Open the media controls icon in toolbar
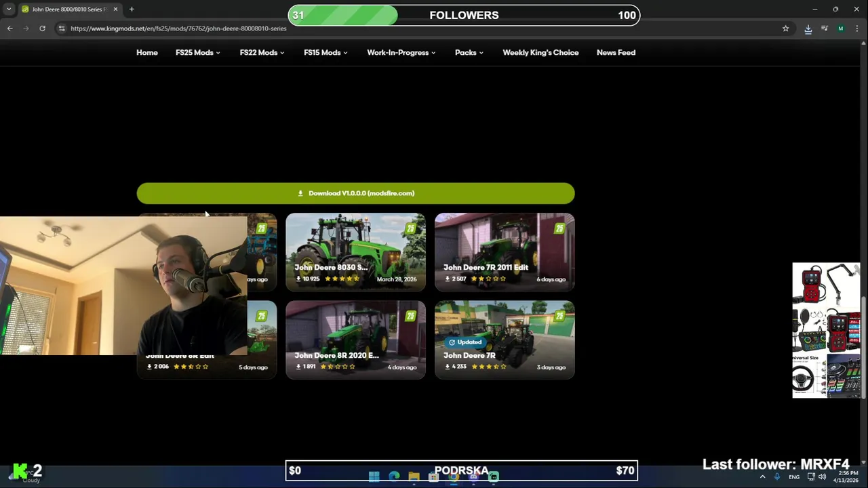The height and width of the screenshot is (488, 868). [x=825, y=28]
